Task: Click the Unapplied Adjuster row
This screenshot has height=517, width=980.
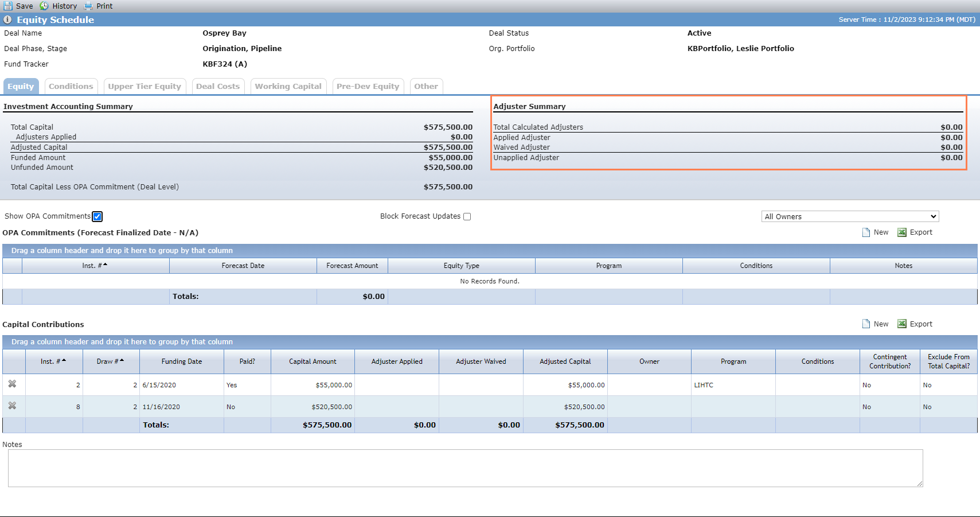Action: tap(728, 158)
